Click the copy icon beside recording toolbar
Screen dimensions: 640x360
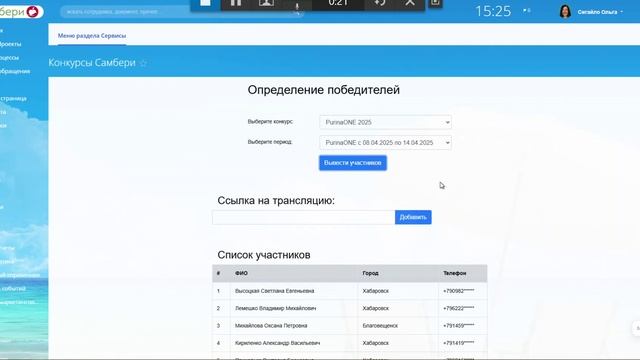coord(435,3)
